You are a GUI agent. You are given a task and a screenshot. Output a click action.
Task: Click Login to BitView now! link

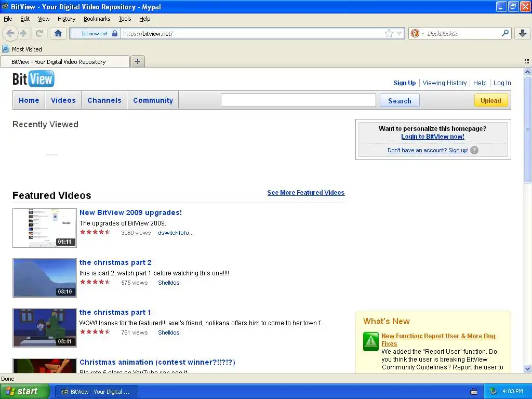(x=433, y=137)
